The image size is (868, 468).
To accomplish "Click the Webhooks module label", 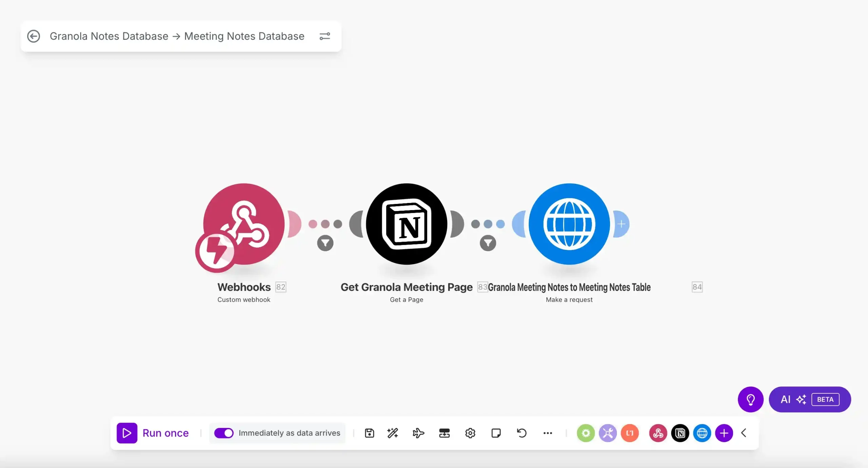I will pos(244,287).
